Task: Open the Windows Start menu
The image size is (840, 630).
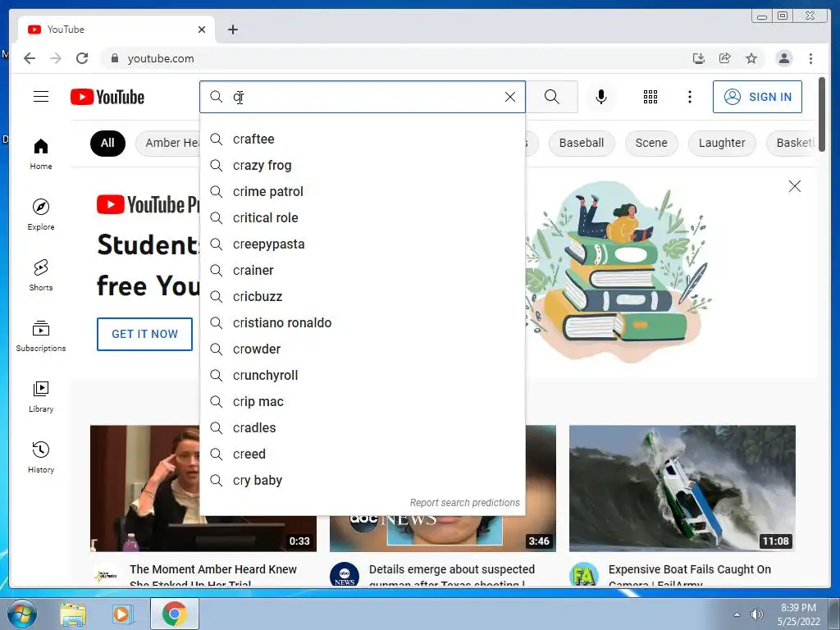Action: coord(21,614)
